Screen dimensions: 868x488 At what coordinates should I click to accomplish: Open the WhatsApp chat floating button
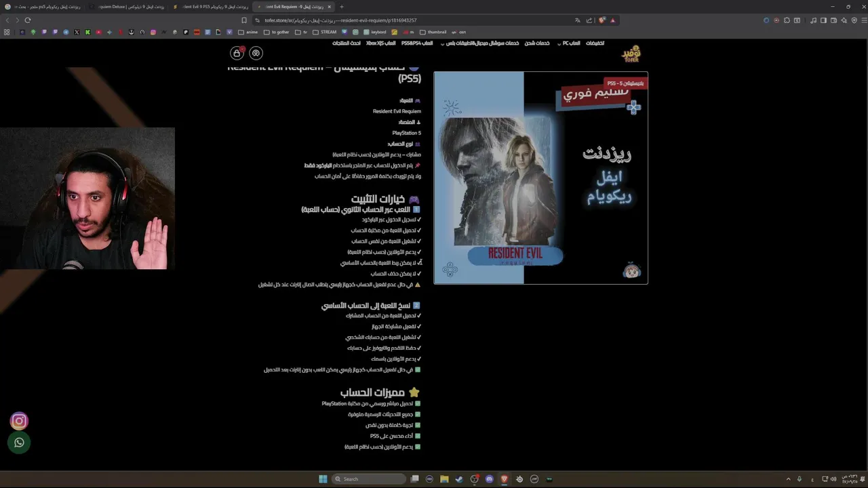(19, 443)
